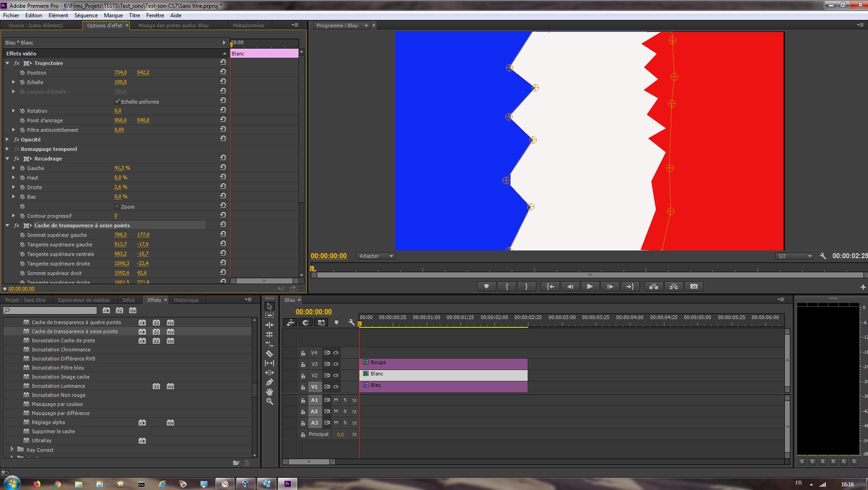The width and height of the screenshot is (868, 490).
Task: Add a marker in Program monitor
Action: [486, 287]
